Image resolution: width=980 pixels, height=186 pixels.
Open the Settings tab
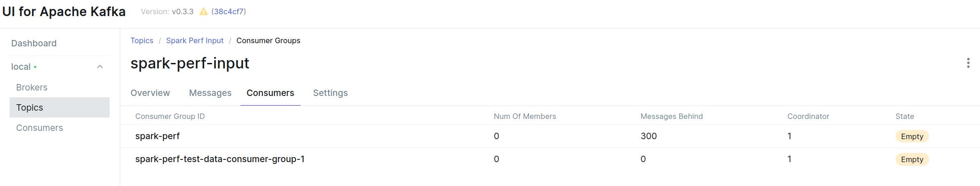(330, 93)
